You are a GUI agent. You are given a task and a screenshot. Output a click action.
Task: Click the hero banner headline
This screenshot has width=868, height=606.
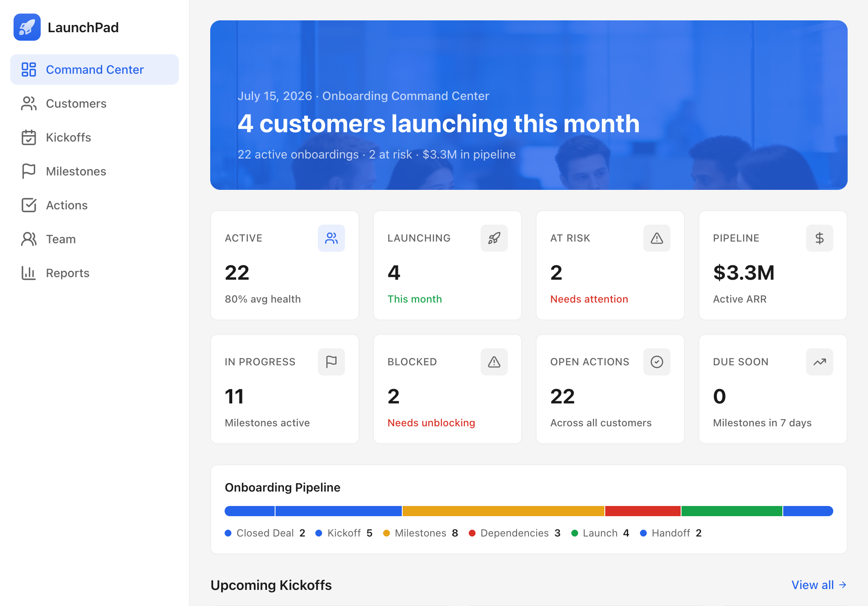[x=439, y=123]
